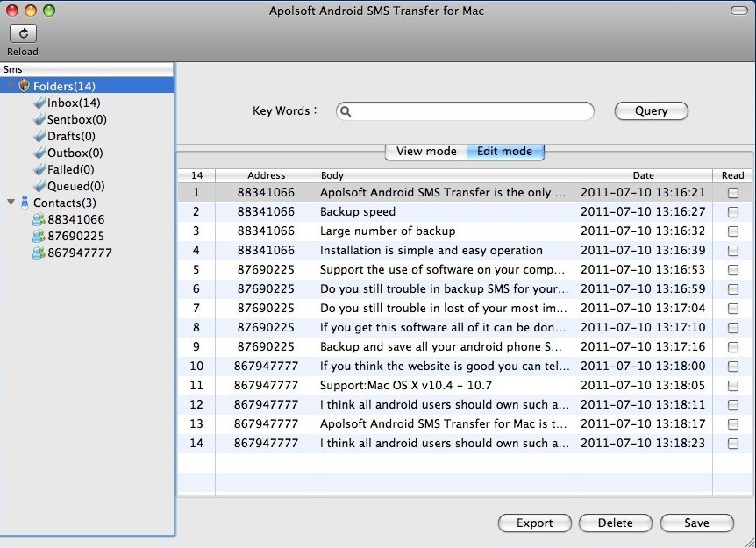Collapse the Folders(14) tree node

pos(11,86)
